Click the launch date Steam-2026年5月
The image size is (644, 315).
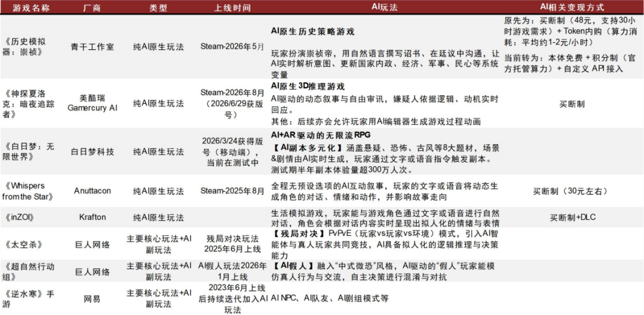[233, 47]
